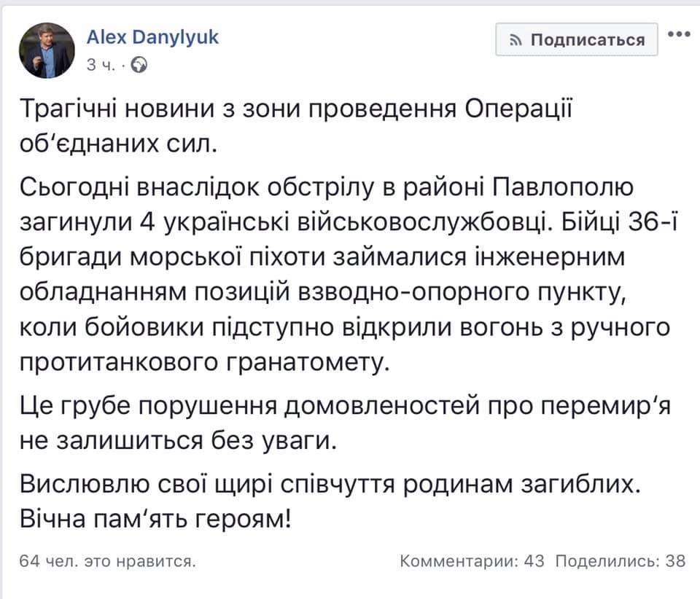Open the Комментарии: 43 comments list
The height and width of the screenshot is (599, 700).
[x=472, y=561]
